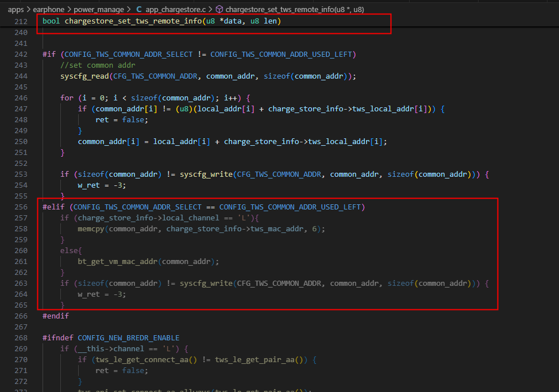This screenshot has width=559, height=392.
Task: Click the 'for' loop keyword
Action: 67,98
